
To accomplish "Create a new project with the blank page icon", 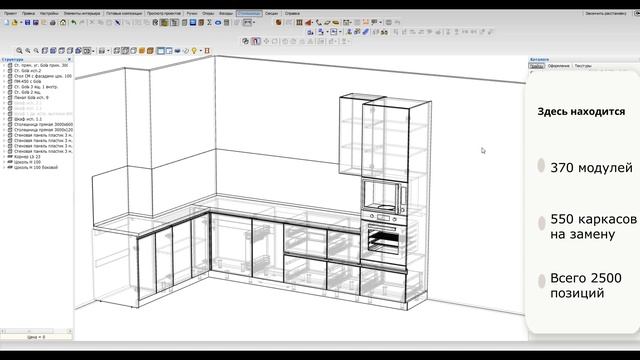I will [6, 22].
